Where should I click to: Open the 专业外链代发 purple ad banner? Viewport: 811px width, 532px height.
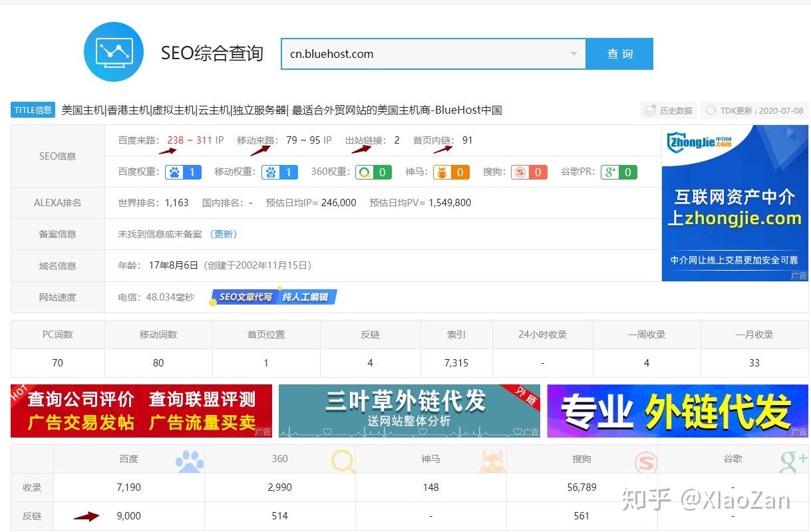coord(677,410)
